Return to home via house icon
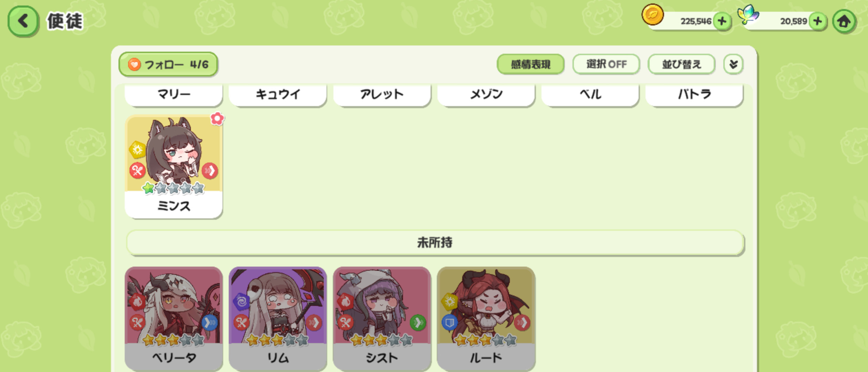This screenshot has width=868, height=372. [844, 21]
